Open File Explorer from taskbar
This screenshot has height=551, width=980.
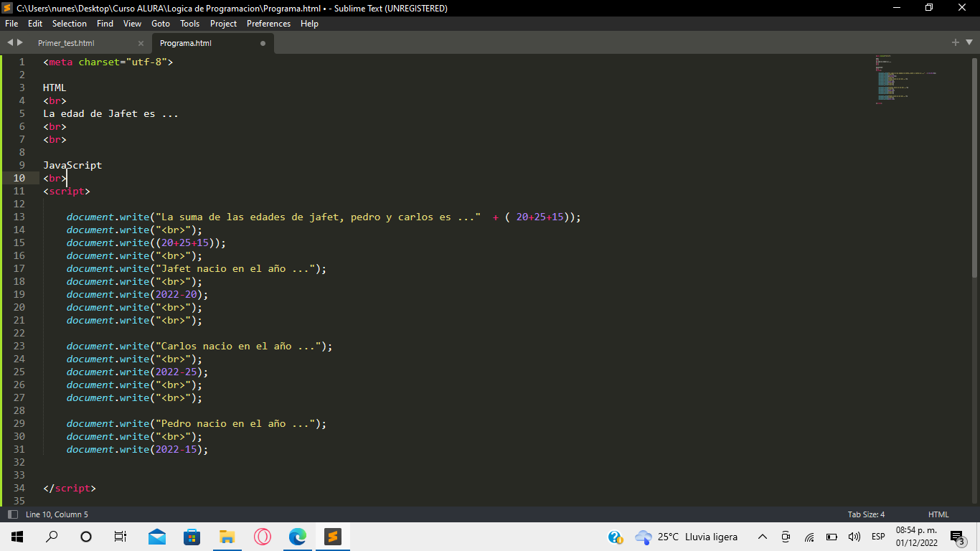[227, 537]
